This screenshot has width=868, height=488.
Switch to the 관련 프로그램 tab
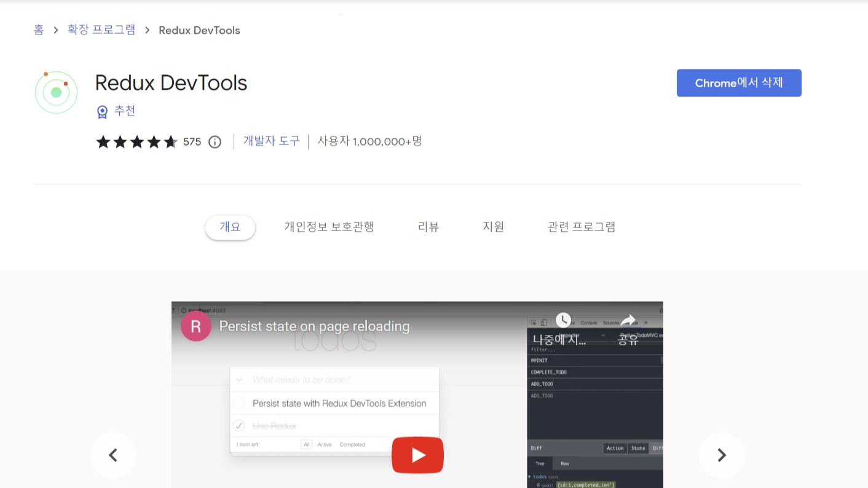point(581,227)
